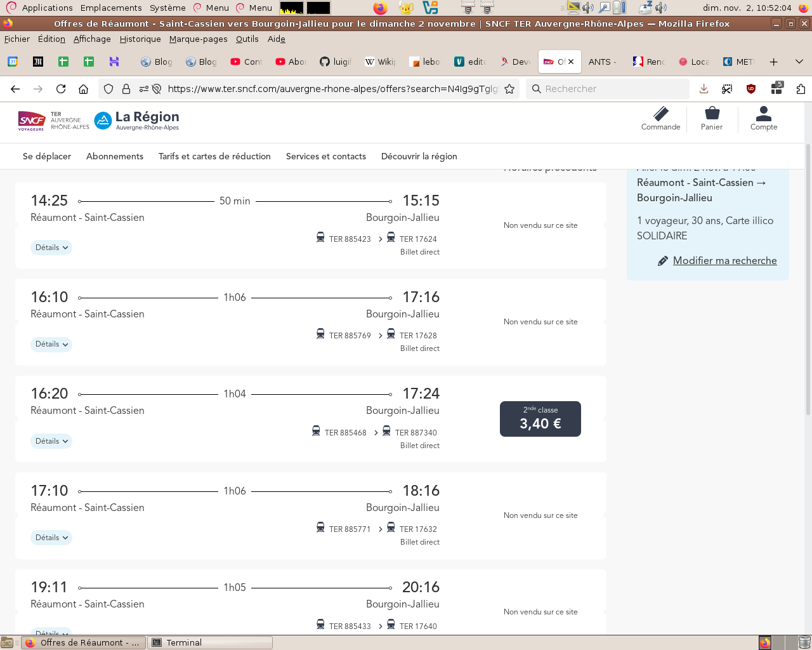This screenshot has height=650, width=812.
Task: Expand Détails for the 14:25 departure
Action: point(51,248)
